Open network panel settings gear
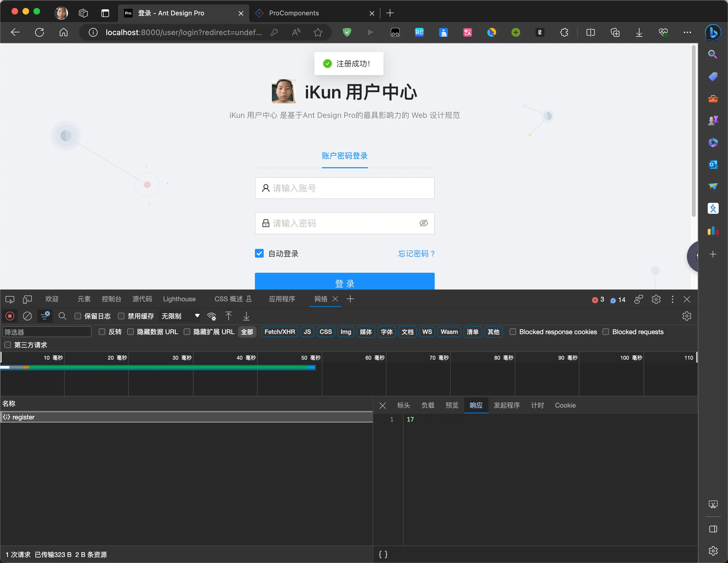728x563 pixels. pos(687,316)
